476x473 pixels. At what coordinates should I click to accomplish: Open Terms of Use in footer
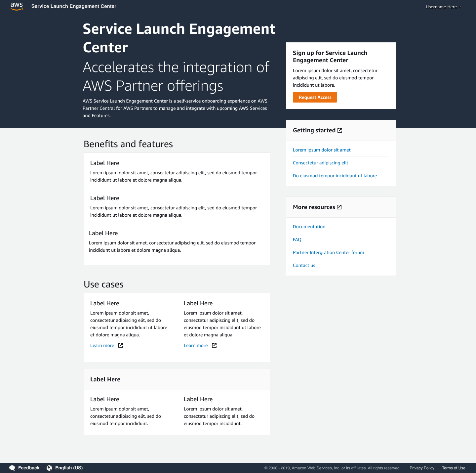click(454, 468)
